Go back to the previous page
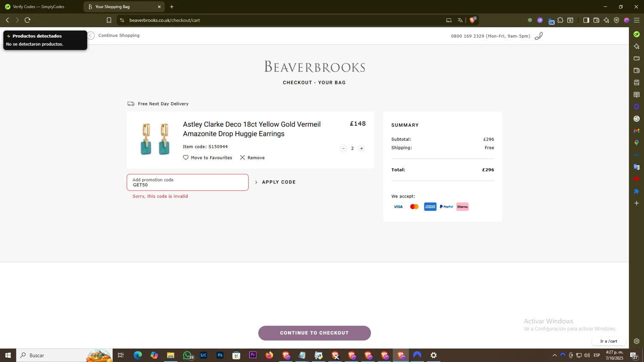The image size is (644, 362). click(7, 20)
